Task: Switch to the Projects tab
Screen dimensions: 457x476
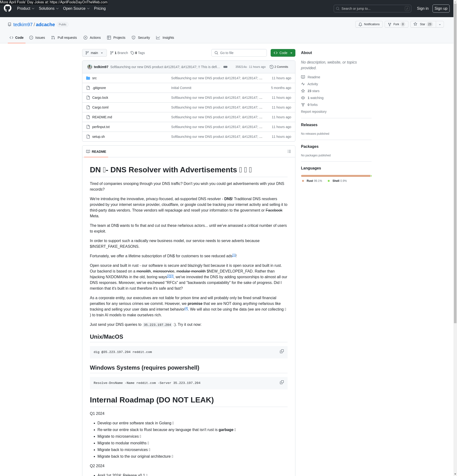Action: (116, 38)
